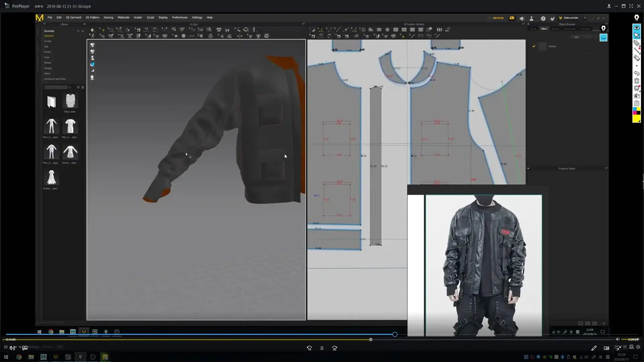This screenshot has height=362, width=644.
Task: Click the trash icon in annotation toolbar
Action: (637, 81)
